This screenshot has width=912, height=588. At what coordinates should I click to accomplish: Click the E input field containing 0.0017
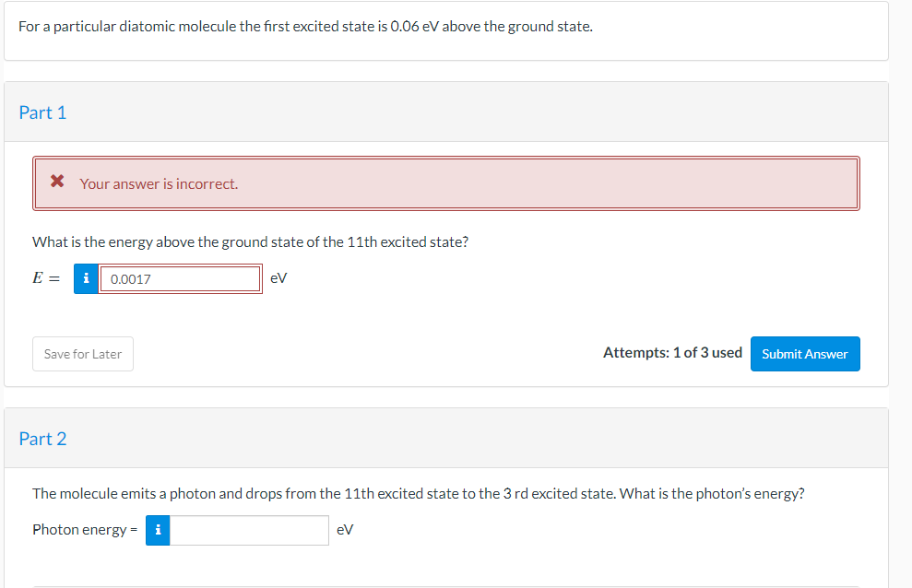point(180,278)
